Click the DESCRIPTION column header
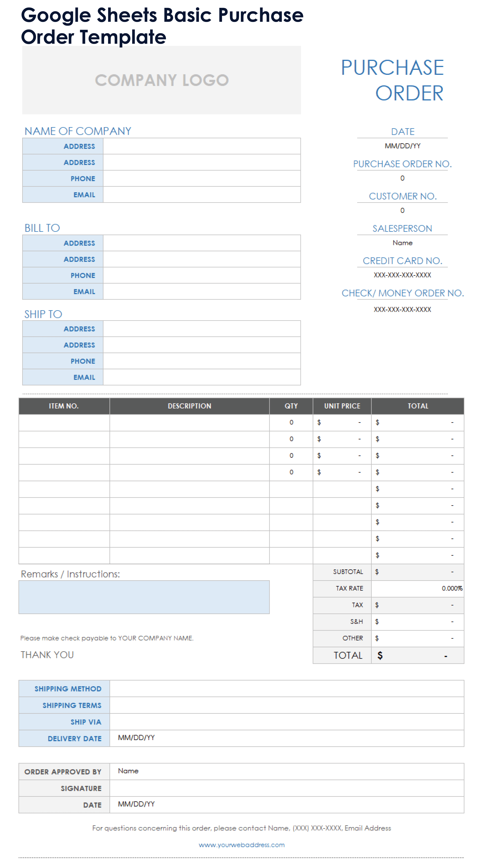 pos(190,406)
